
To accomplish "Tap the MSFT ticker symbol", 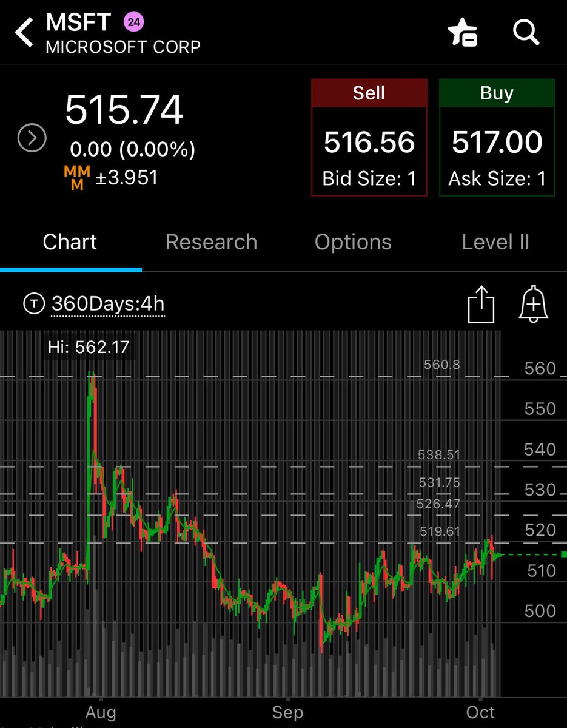I will pos(78,22).
